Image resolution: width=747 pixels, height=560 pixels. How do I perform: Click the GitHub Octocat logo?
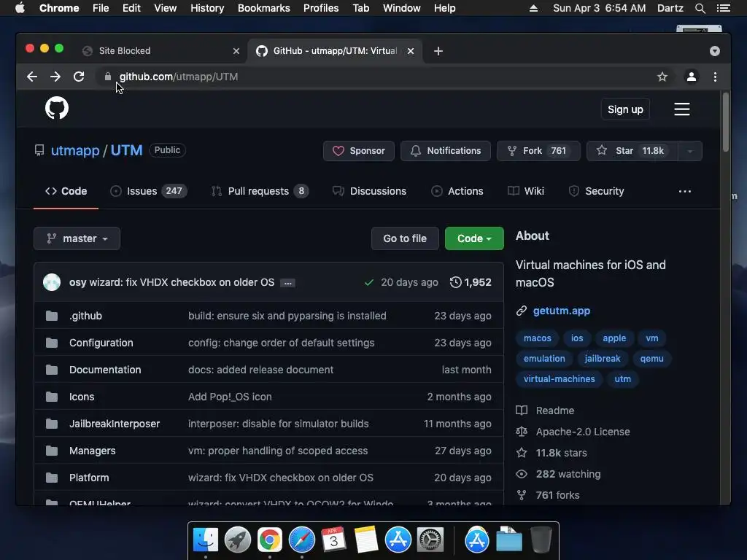tap(57, 108)
